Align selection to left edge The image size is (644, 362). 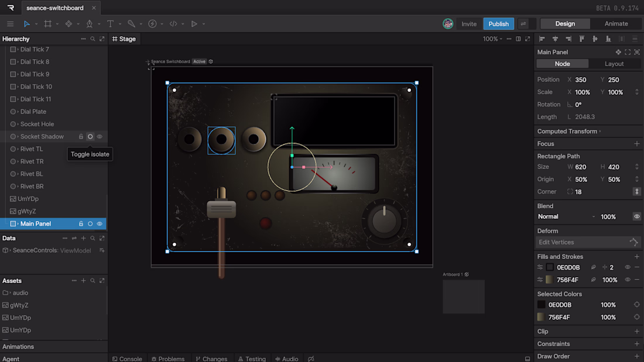coord(542,39)
